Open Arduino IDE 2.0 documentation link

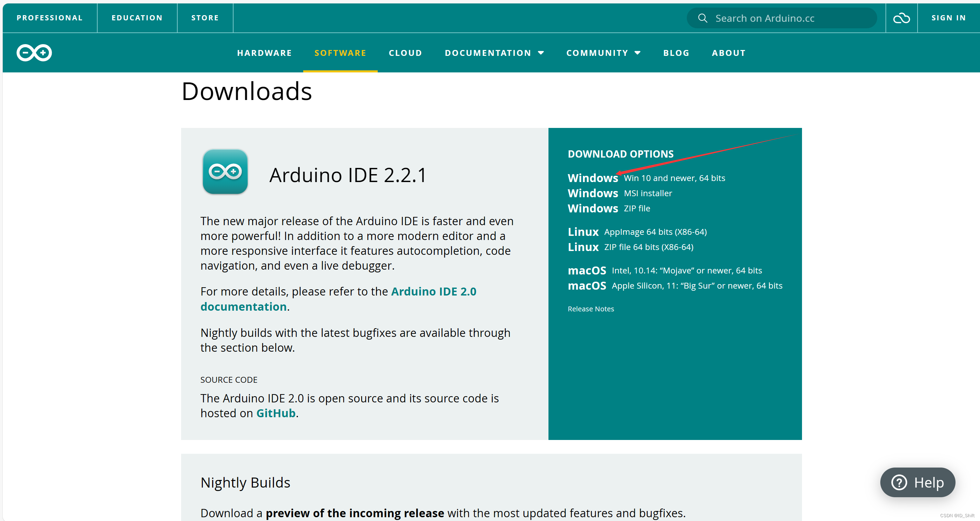(433, 291)
